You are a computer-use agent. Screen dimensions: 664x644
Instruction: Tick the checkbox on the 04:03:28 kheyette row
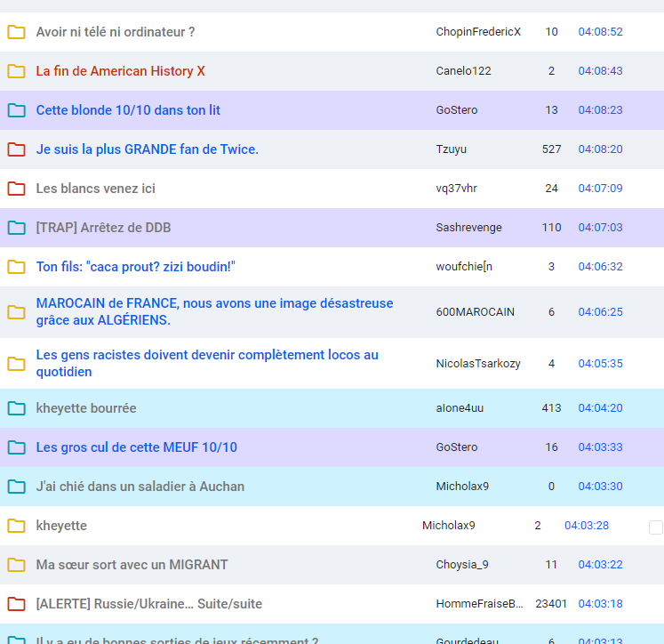click(656, 527)
